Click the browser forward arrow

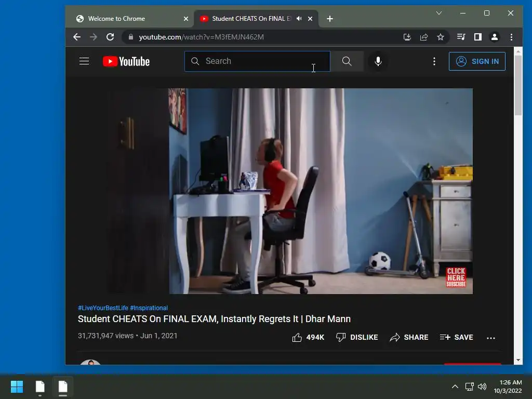(94, 37)
